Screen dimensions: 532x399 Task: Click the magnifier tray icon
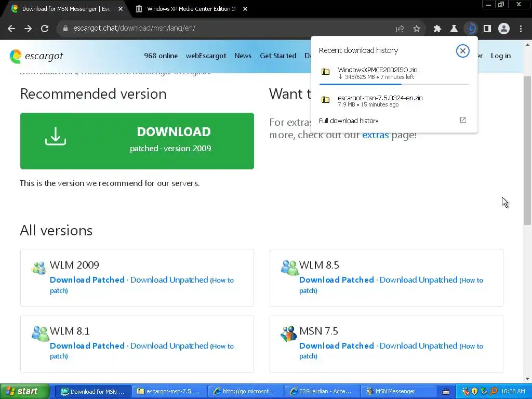[x=494, y=392]
